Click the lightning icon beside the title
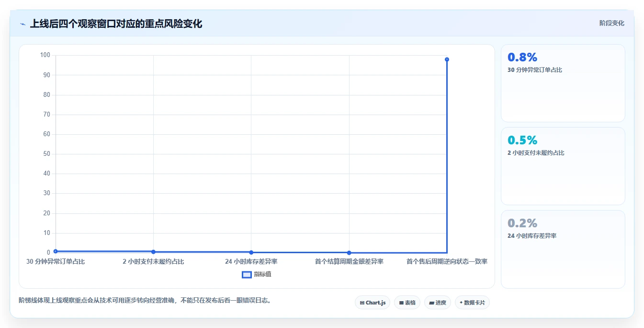The image size is (644, 328). (x=23, y=24)
